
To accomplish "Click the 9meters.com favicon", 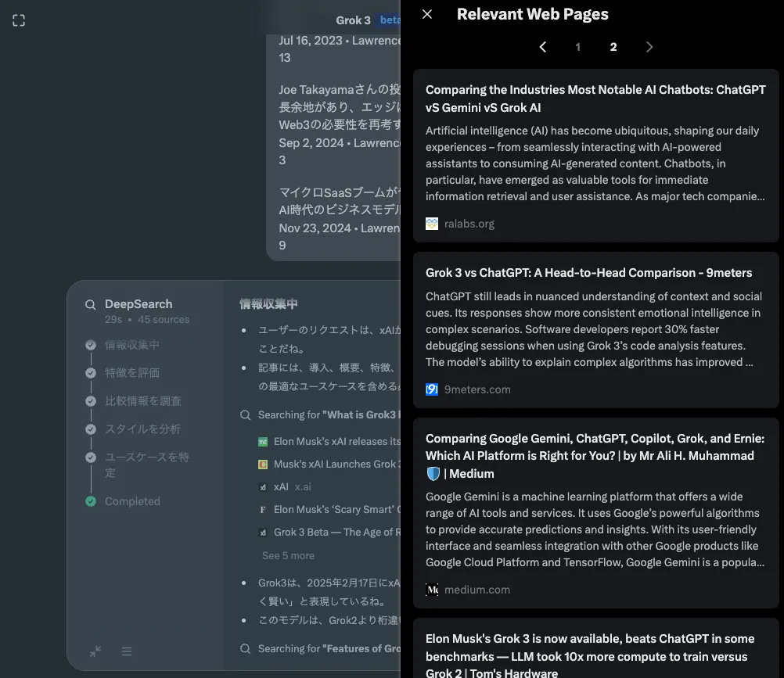I will click(432, 389).
